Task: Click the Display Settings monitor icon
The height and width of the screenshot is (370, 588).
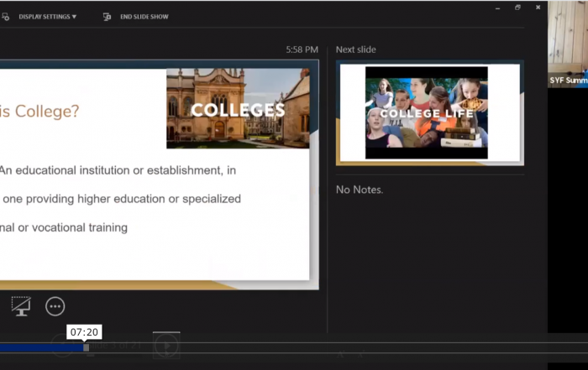Action: (5, 17)
